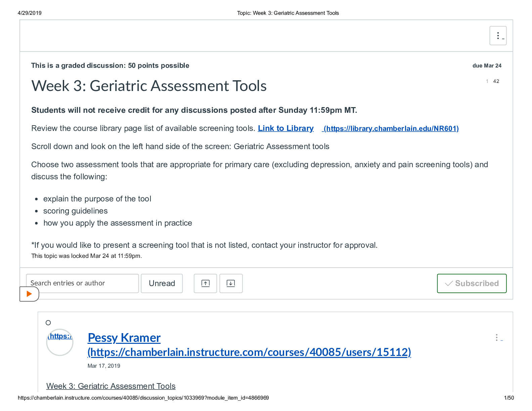The image size is (532, 411).
Task: Focus the Search entries or author field
Action: (x=82, y=283)
